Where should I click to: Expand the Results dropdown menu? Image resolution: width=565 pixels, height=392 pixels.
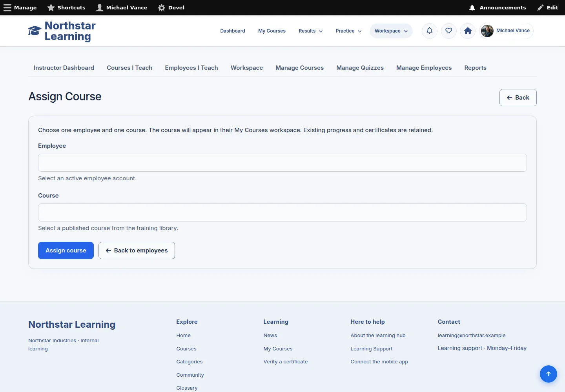click(x=310, y=31)
